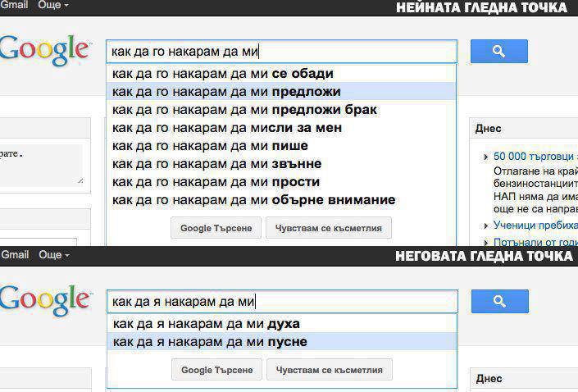Viewport: 578px width, 392px height.
Task: Expand the "Още" menu in the top bar
Action: [x=53, y=5]
